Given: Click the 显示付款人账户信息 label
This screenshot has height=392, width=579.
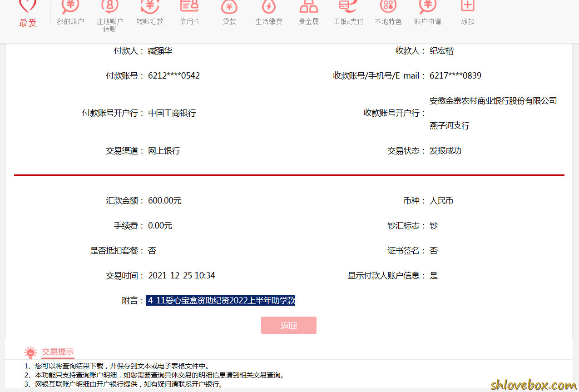Looking at the screenshot, I should [x=387, y=276].
